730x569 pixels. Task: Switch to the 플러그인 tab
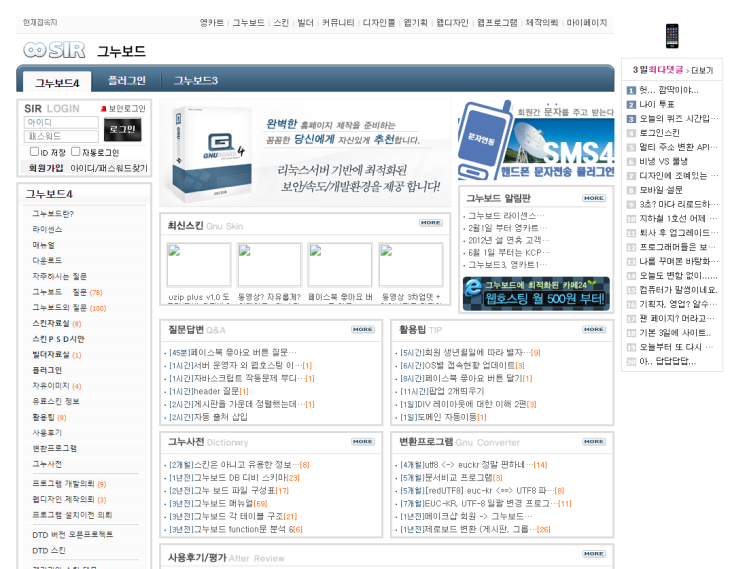[127, 80]
